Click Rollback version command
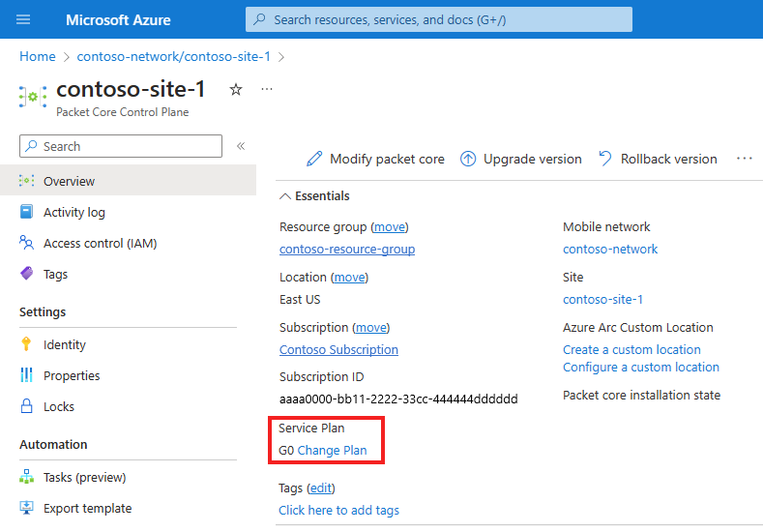Screen dimensions: 763x532 coord(658,160)
